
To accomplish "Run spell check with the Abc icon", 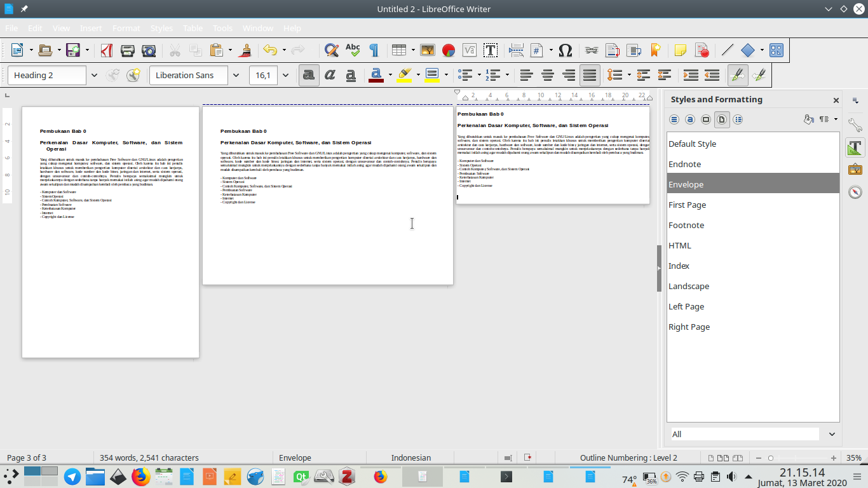I will click(353, 50).
